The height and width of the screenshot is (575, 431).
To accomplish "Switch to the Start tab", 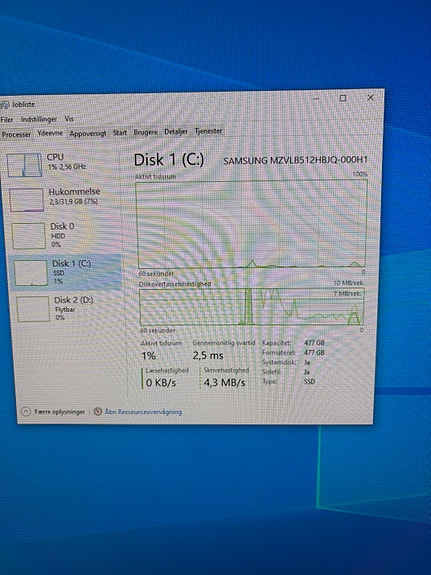I will [120, 133].
